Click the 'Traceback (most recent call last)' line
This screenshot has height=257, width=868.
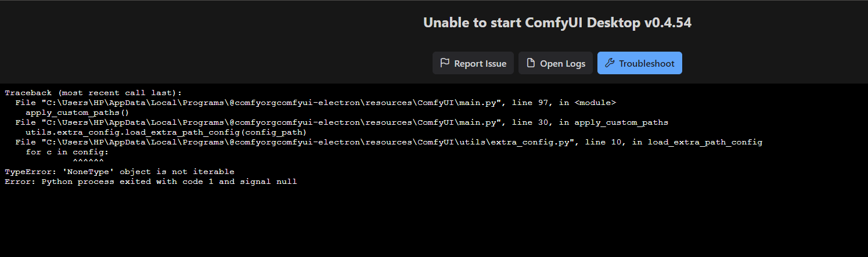(x=93, y=92)
